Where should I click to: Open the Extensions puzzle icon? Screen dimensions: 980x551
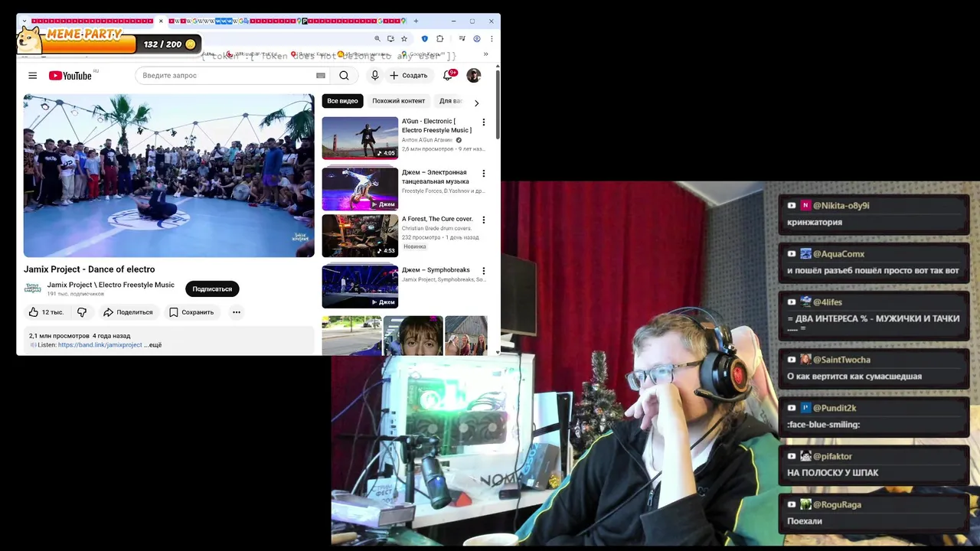click(439, 39)
